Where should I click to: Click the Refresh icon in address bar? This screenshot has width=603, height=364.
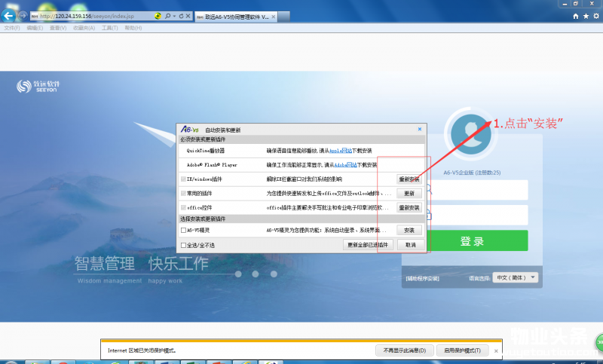[x=181, y=16]
